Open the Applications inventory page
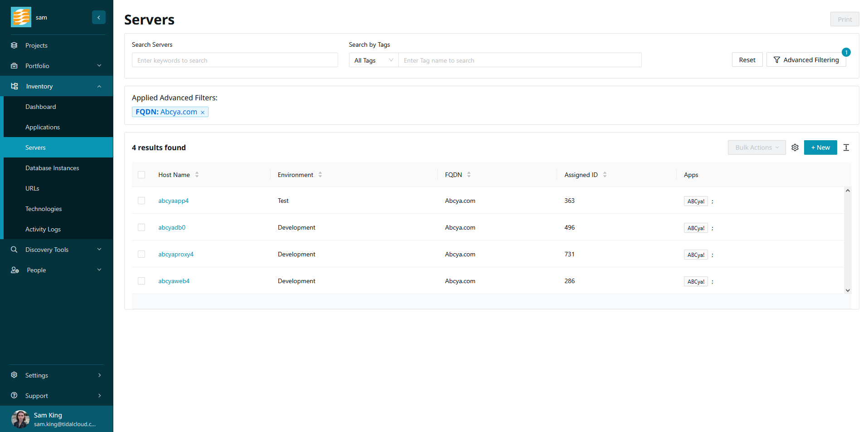868x432 pixels. pos(43,127)
